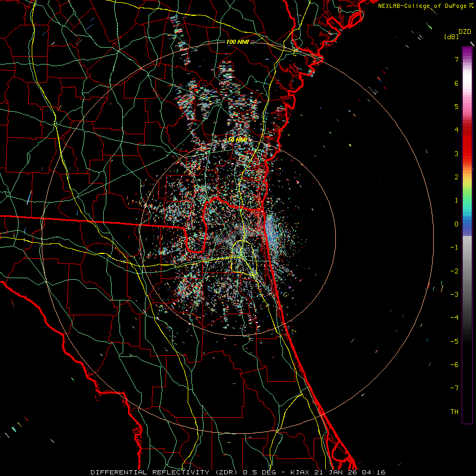Click the -1 value on color scale
476x476 pixels.
tap(454, 248)
